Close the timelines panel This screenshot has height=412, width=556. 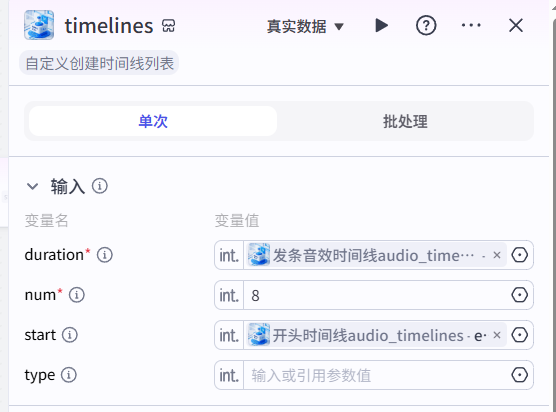click(x=516, y=26)
